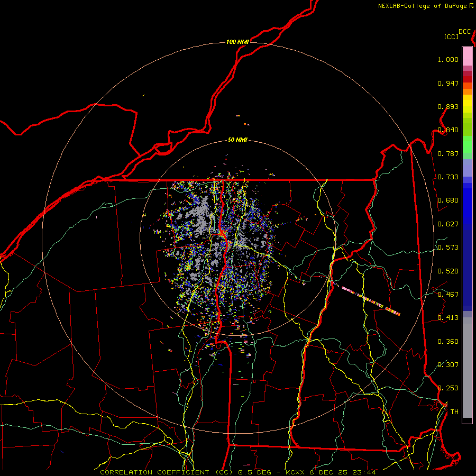Click the 1.000 value on the legend
This screenshot has height=476, width=476.
coord(448,59)
